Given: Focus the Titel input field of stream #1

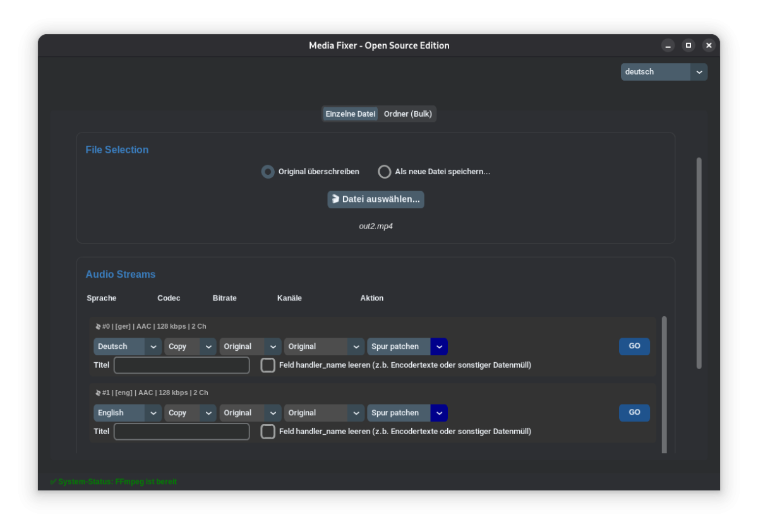Looking at the screenshot, I should click(x=182, y=432).
